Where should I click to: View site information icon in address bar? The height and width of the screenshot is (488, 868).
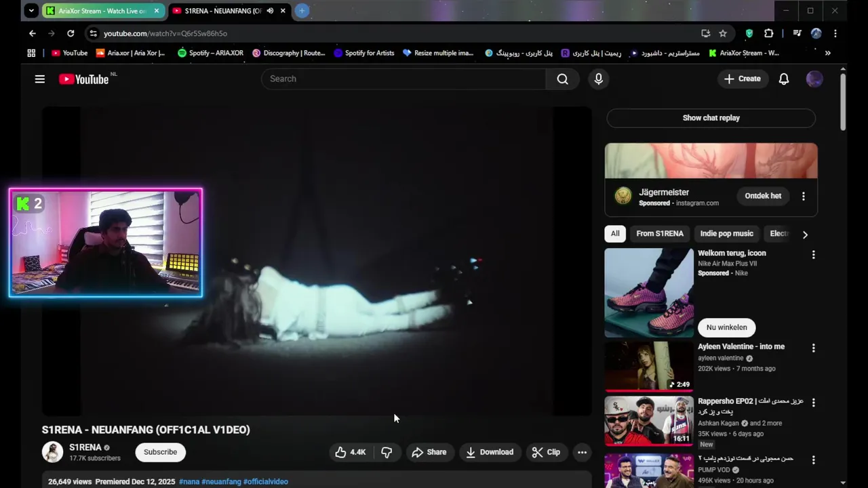(x=94, y=33)
